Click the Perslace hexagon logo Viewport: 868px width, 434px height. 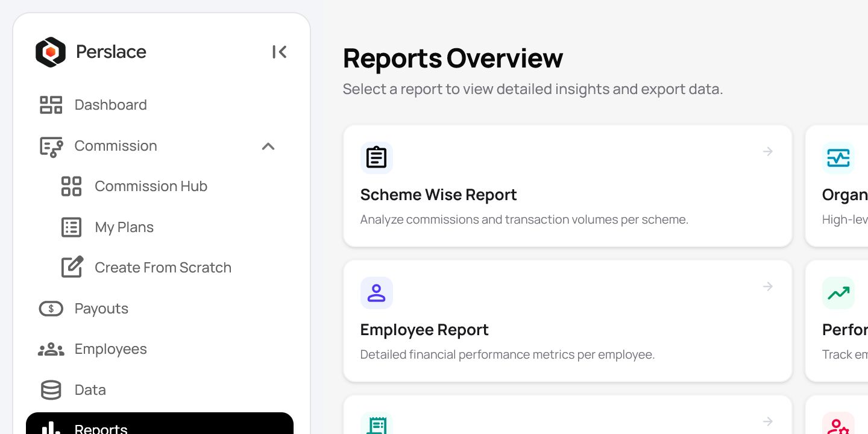click(x=51, y=52)
